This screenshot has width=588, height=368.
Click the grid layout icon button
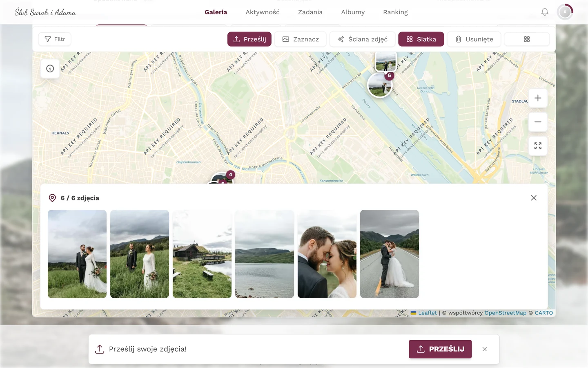(527, 39)
